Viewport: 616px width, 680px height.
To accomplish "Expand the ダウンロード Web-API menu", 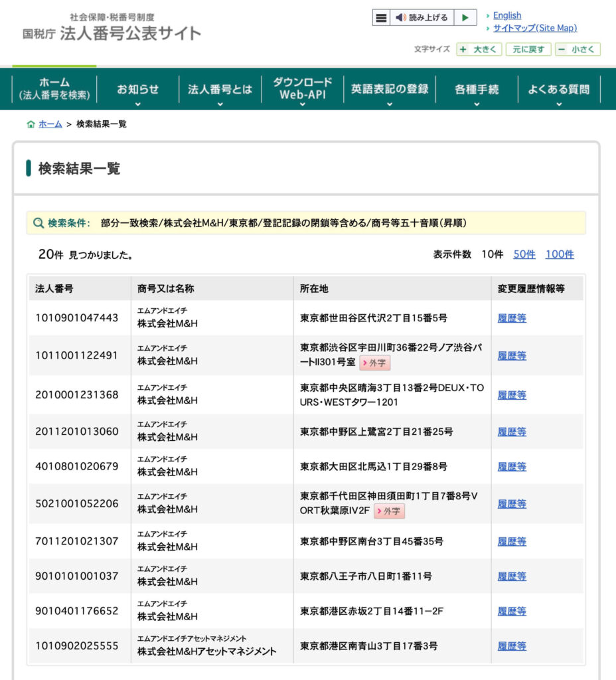I will 302,89.
